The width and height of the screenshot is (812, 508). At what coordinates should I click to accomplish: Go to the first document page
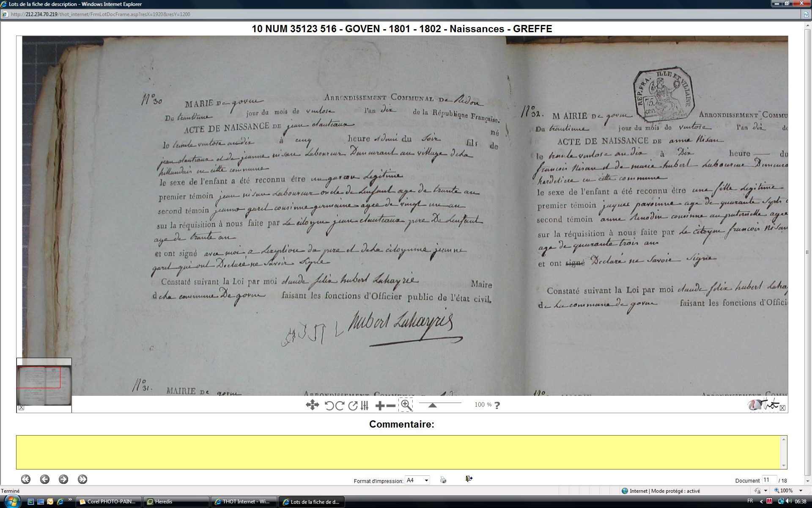coord(26,479)
